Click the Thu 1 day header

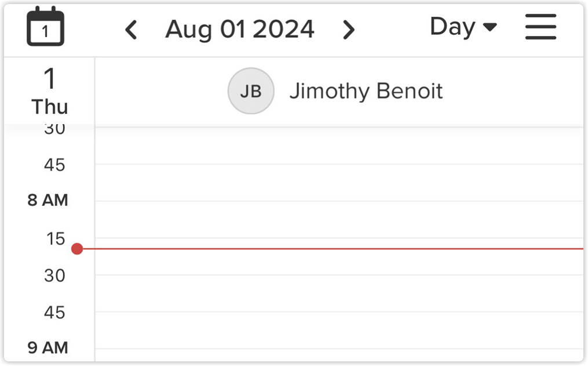49,91
